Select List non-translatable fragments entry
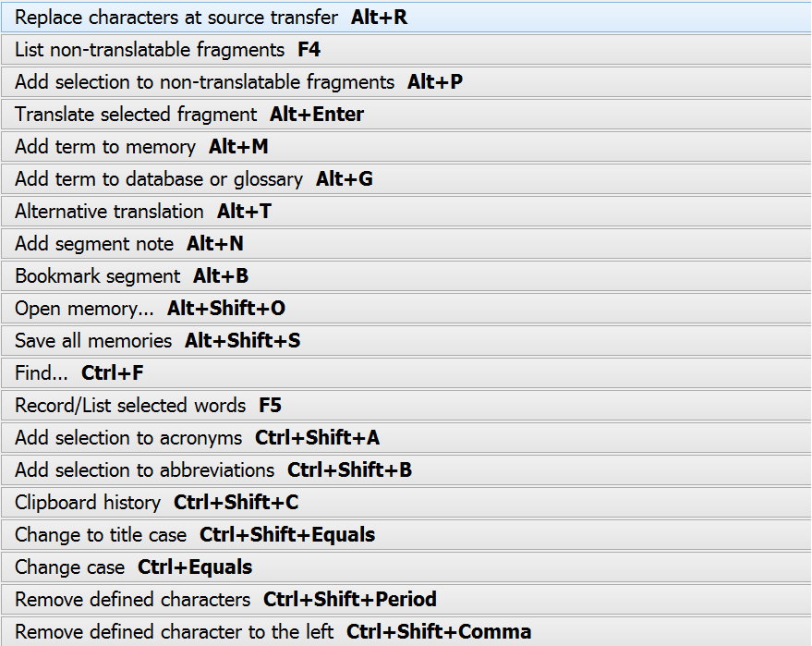The width and height of the screenshot is (812, 646). point(167,50)
